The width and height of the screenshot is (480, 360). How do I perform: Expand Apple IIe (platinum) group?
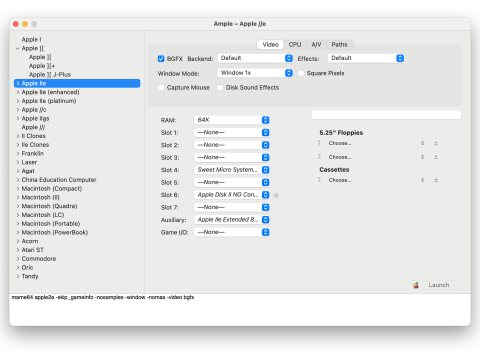pos(18,101)
